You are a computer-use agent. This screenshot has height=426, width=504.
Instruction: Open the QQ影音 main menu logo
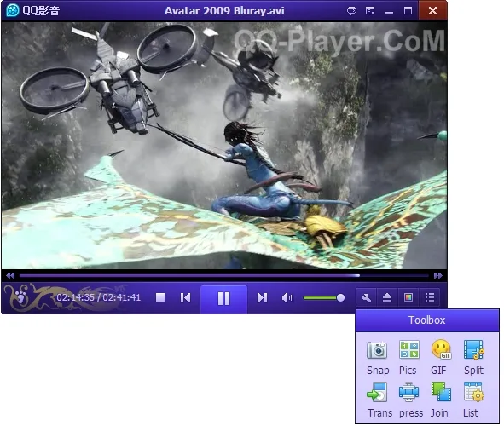[x=32, y=10]
